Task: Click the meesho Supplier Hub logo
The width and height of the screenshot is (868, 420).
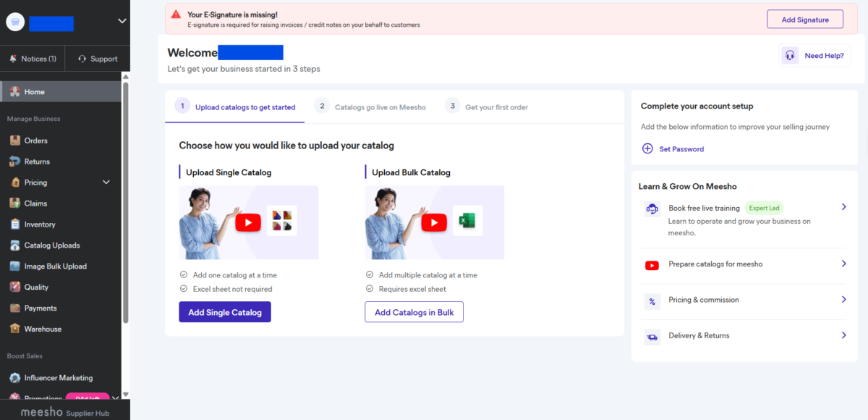Action: point(64,412)
